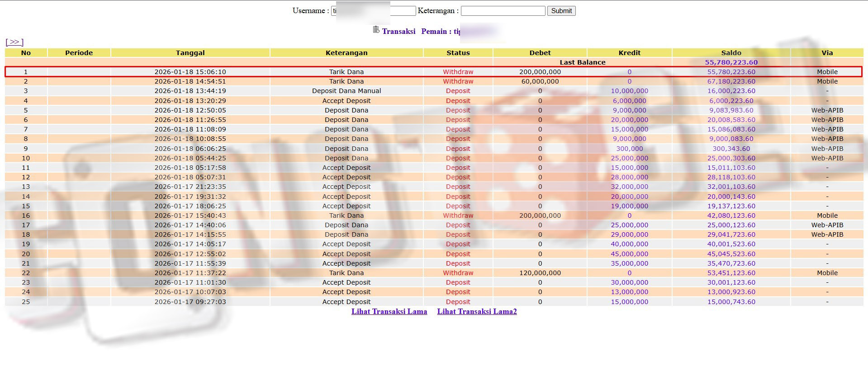The height and width of the screenshot is (384, 868).
Task: Click the 45,000,000 credit amount
Action: 630,254
